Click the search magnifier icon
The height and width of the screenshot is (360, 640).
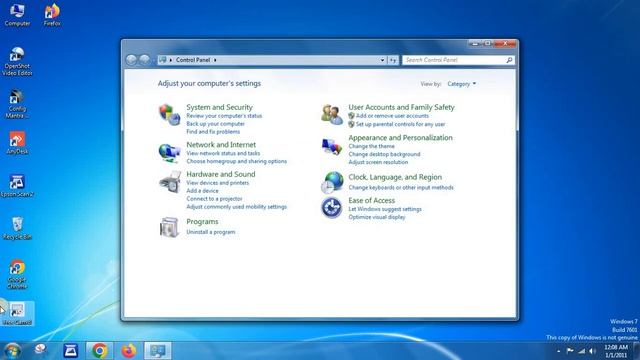[509, 60]
